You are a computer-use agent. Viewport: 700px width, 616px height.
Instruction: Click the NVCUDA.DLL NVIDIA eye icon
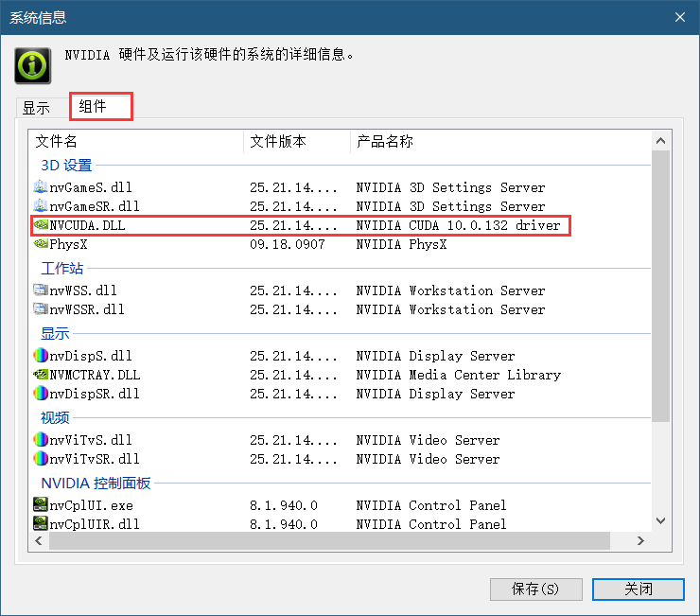click(40, 224)
